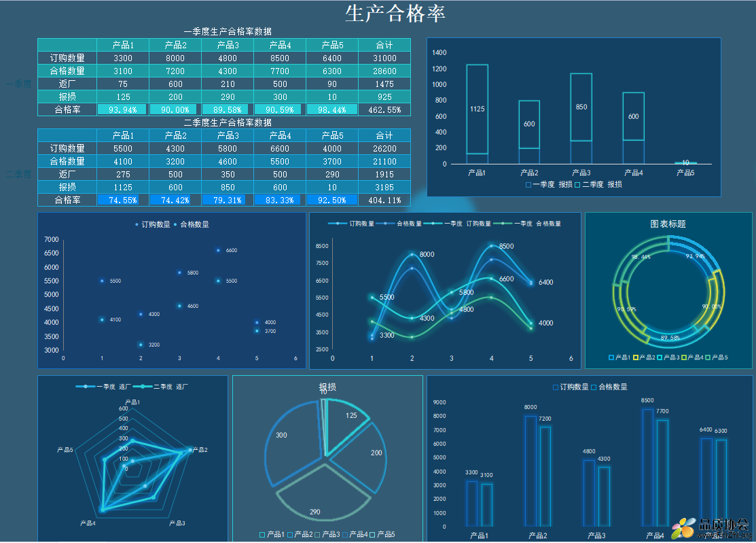
Task: Click the 产品2 swatch in the donut chart legend
Action: click(x=636, y=357)
